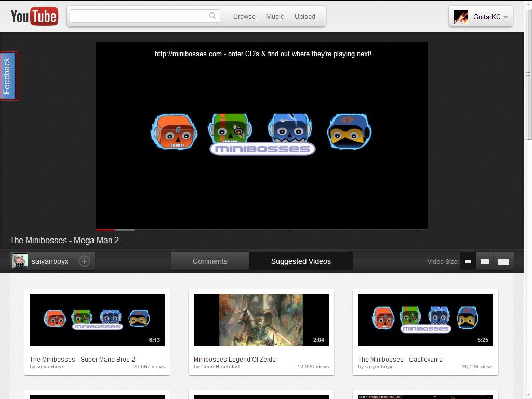Viewport: 532px width, 399px height.
Task: Click 'by saiyanboyx' under Super Mario Bros 2
Action: [x=47, y=367]
